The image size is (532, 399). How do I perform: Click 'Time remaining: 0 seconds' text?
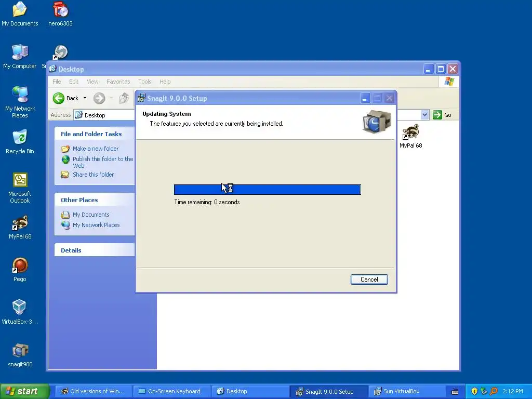[207, 202]
